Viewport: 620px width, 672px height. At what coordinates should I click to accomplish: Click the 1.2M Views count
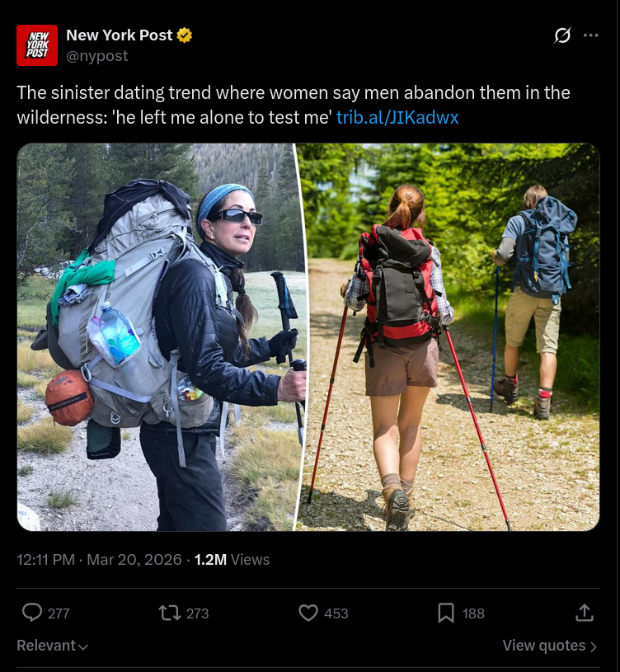(232, 559)
